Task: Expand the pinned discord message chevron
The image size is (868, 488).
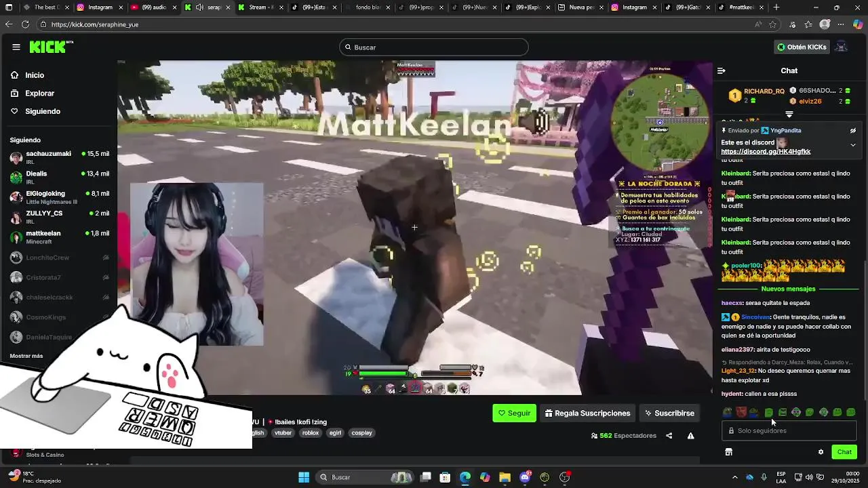Action: pos(853,145)
